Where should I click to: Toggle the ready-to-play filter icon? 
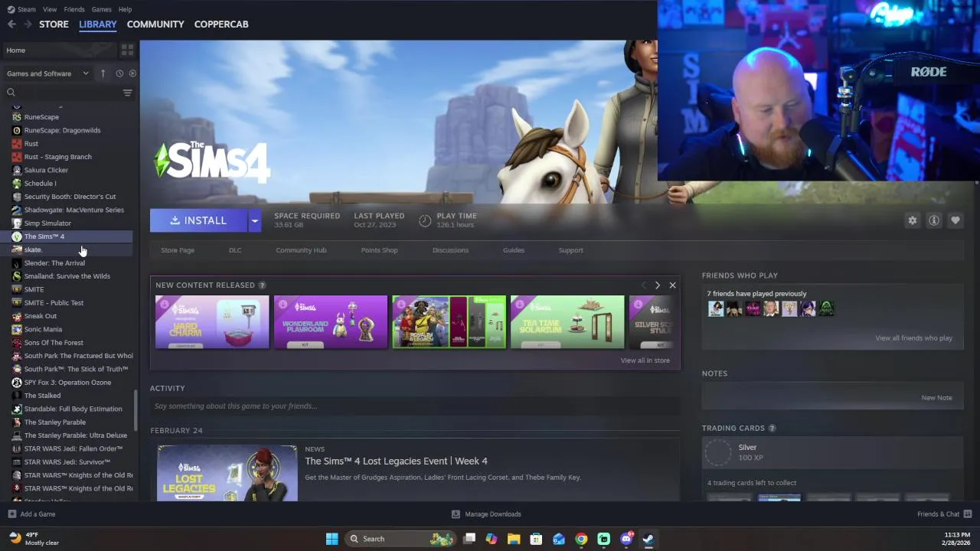pos(132,73)
